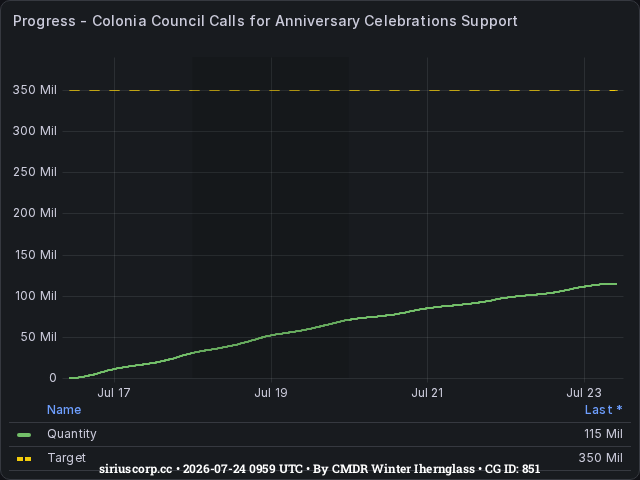
Task: Click the end of the green Quantity line
Action: click(x=616, y=284)
